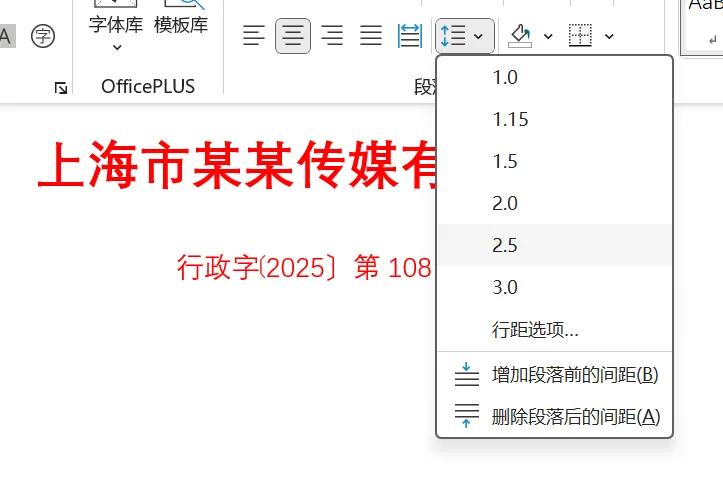The image size is (723, 477).
Task: Open the borders dropdown arrow
Action: click(x=609, y=37)
